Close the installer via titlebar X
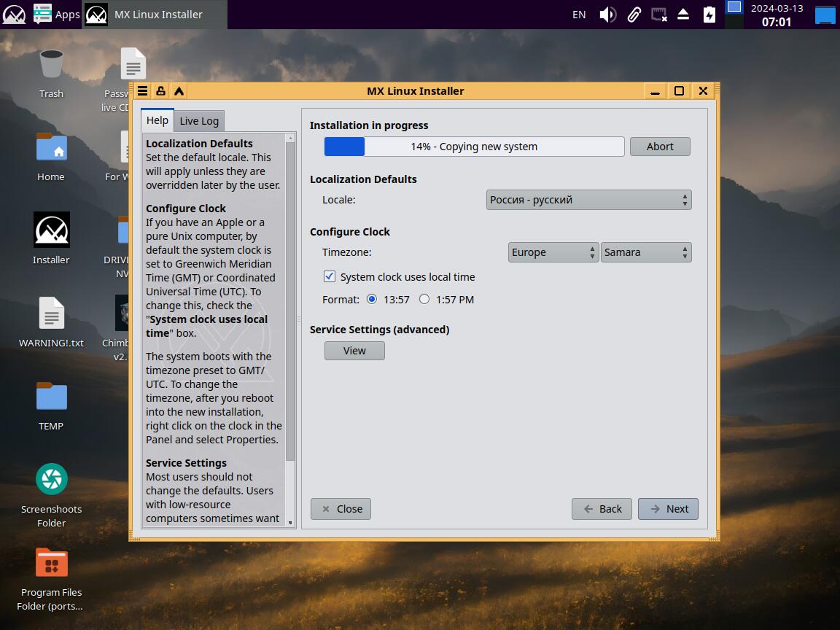Screen dimensions: 840x630 pyautogui.click(x=703, y=91)
